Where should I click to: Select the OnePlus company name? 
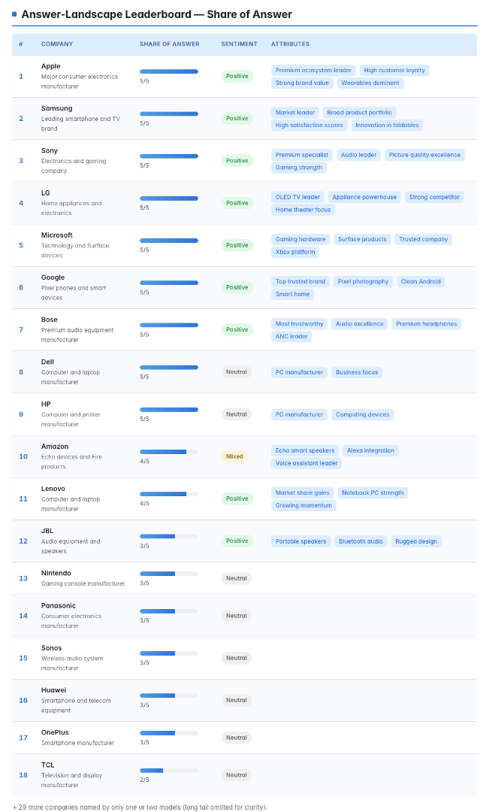click(55, 732)
